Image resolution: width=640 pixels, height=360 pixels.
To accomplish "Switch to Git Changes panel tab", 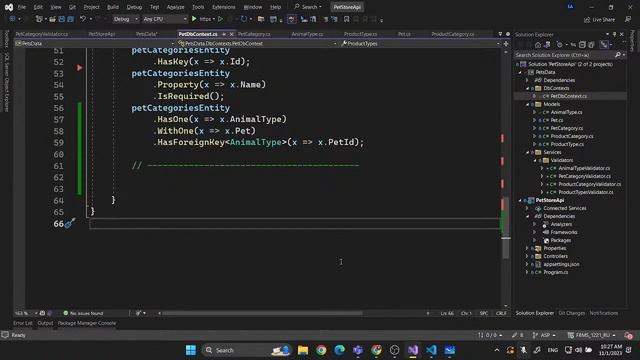I will 571,313.
